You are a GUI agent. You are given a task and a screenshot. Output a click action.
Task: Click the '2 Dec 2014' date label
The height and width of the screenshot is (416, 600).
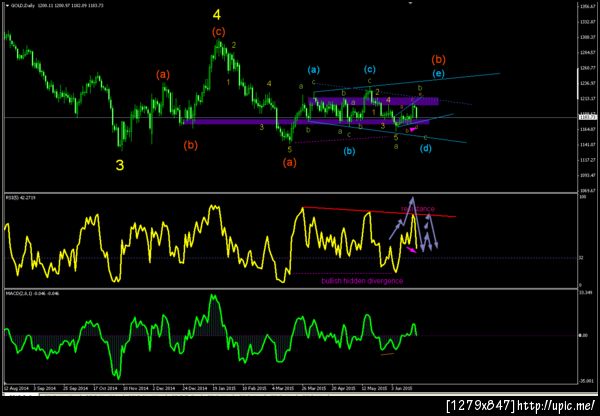click(x=165, y=388)
